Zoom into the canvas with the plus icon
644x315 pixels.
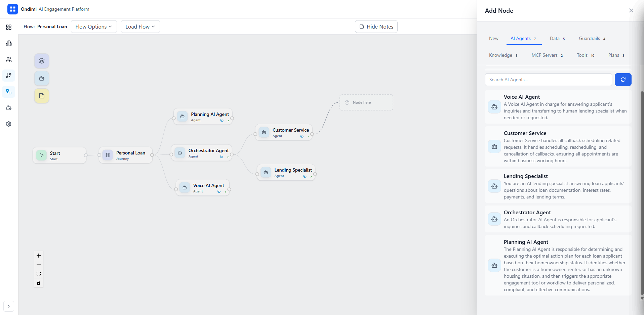(38, 255)
